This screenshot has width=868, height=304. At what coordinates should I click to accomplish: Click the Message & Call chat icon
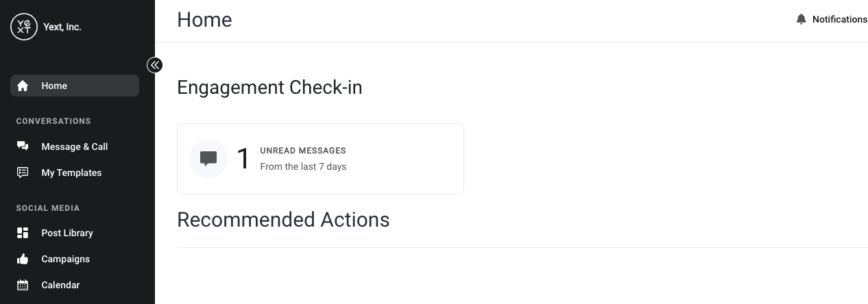[23, 147]
